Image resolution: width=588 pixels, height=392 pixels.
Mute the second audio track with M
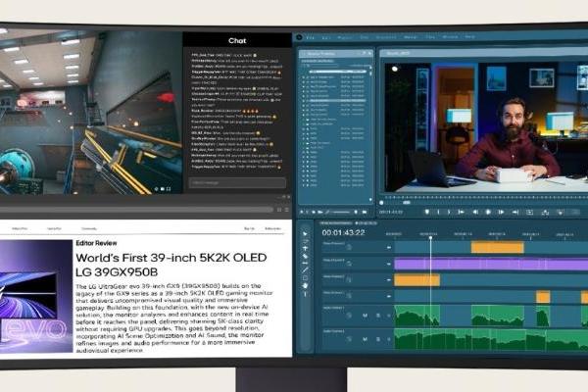click(x=366, y=339)
